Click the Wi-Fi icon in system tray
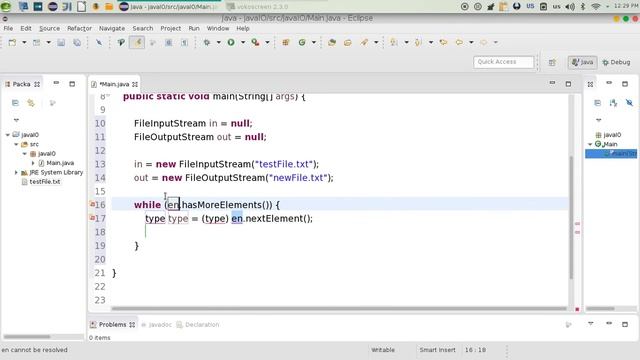This screenshot has width=640, height=360. tap(596, 7)
